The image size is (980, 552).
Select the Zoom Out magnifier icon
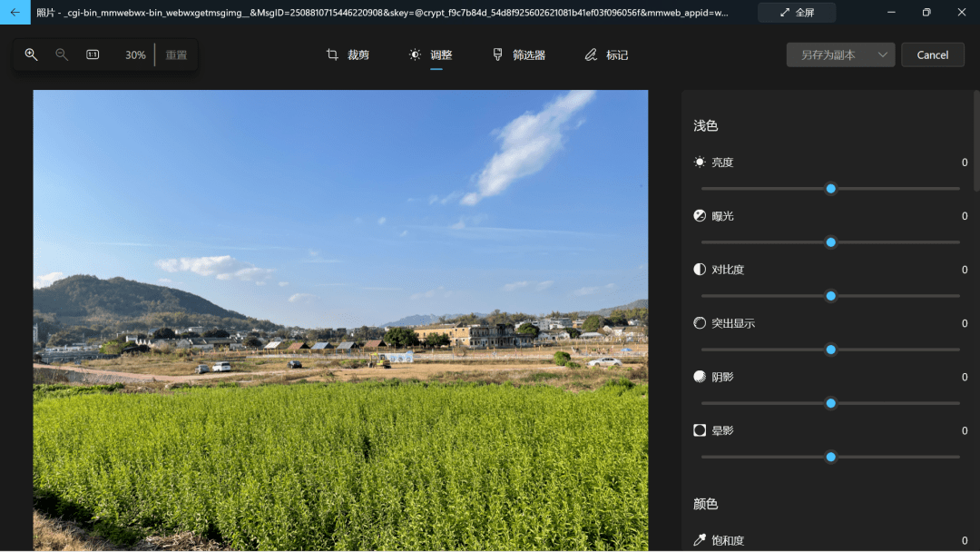[61, 54]
